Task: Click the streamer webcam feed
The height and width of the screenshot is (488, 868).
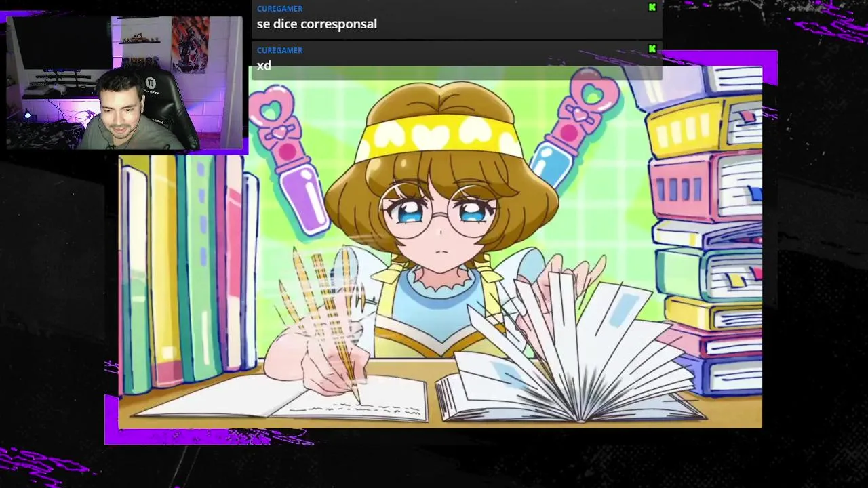Action: [x=124, y=82]
